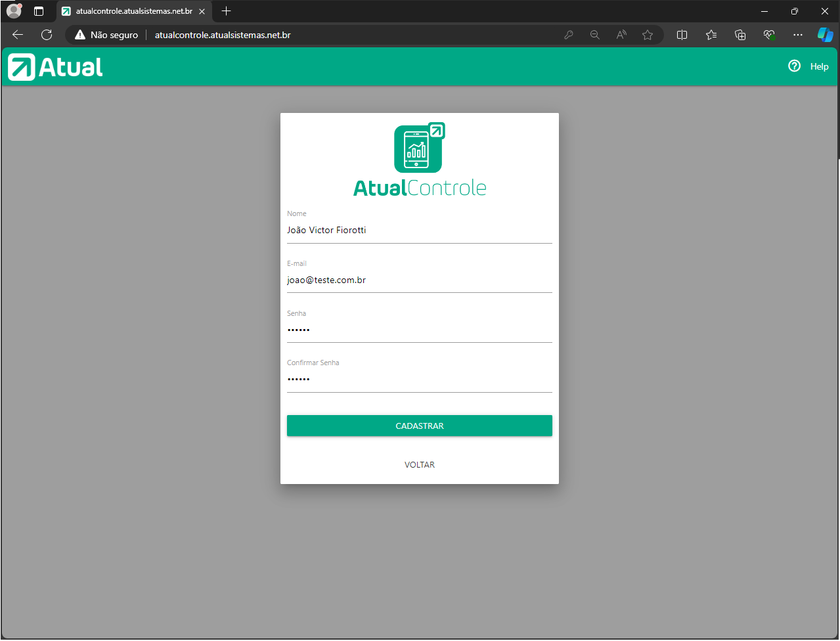Open the browser profile avatar
Image resolution: width=840 pixels, height=641 pixels.
tap(14, 11)
